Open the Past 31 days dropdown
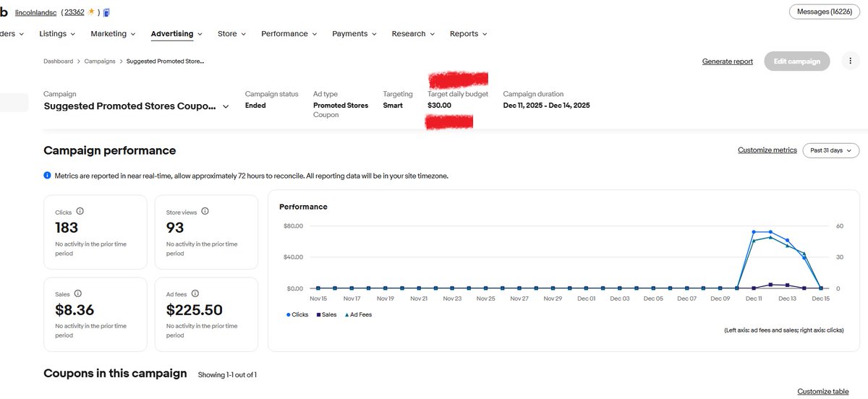 click(x=831, y=150)
